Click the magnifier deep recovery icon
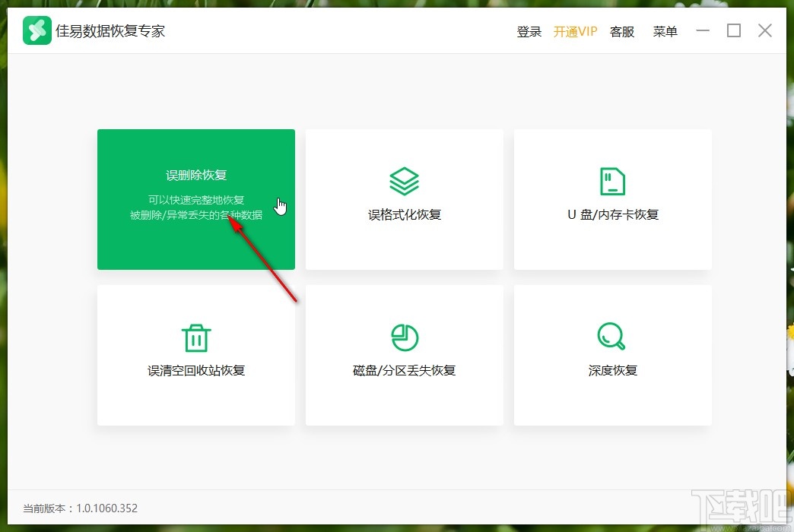The height and width of the screenshot is (532, 794). [611, 337]
